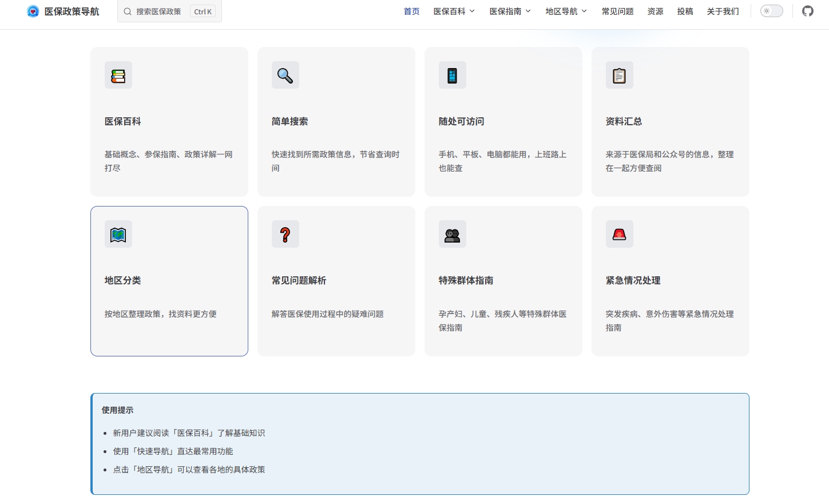
Task: Click the 紧急情况处理 alarm icon
Action: (x=620, y=234)
